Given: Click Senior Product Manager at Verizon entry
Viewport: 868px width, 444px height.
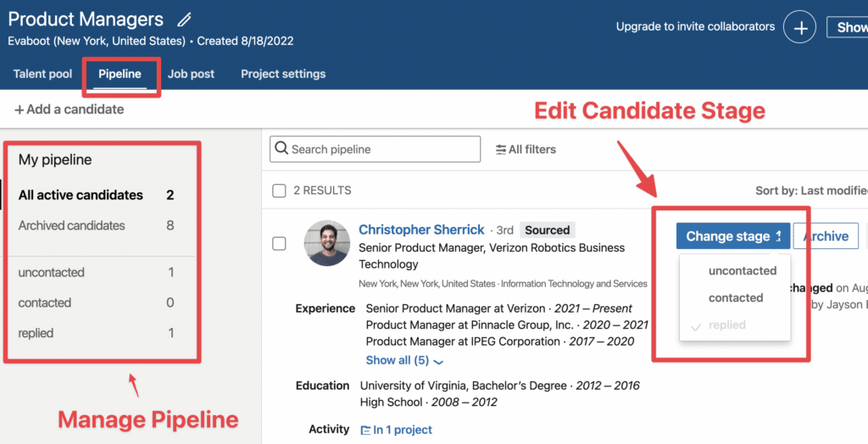Looking at the screenshot, I should pyautogui.click(x=498, y=309).
